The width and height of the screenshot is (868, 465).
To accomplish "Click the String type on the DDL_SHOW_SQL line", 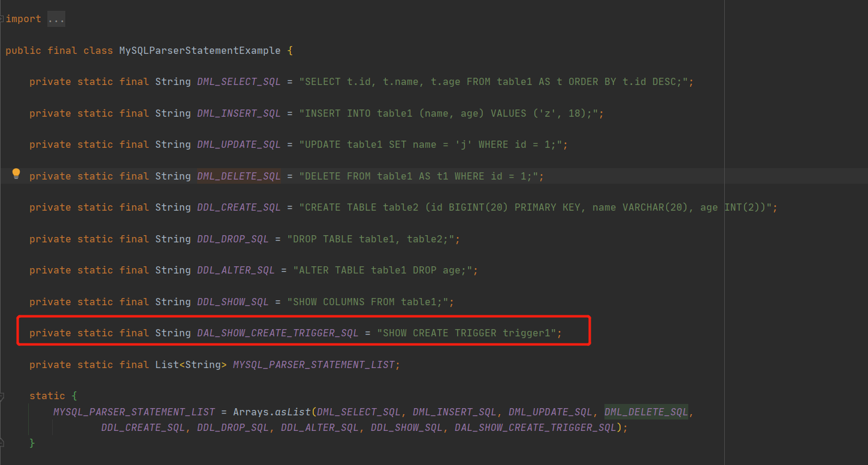I will pos(173,302).
